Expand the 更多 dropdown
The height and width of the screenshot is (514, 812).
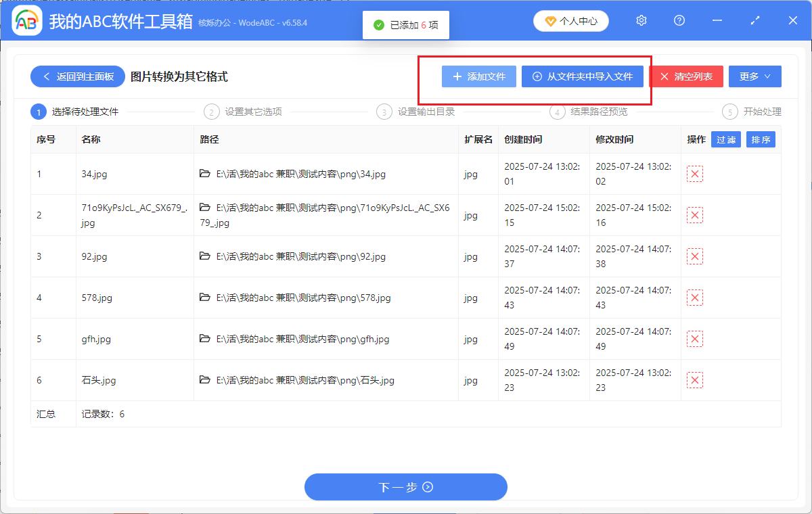pyautogui.click(x=755, y=76)
